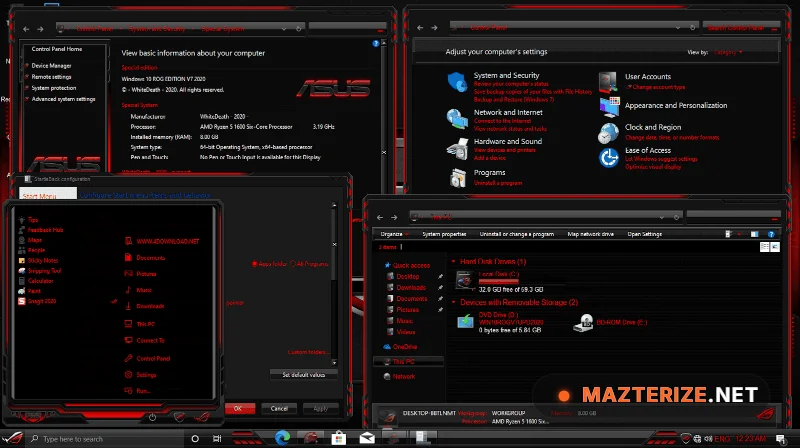Open Feedback Hub in start menu
800x448 pixels.
(40, 230)
